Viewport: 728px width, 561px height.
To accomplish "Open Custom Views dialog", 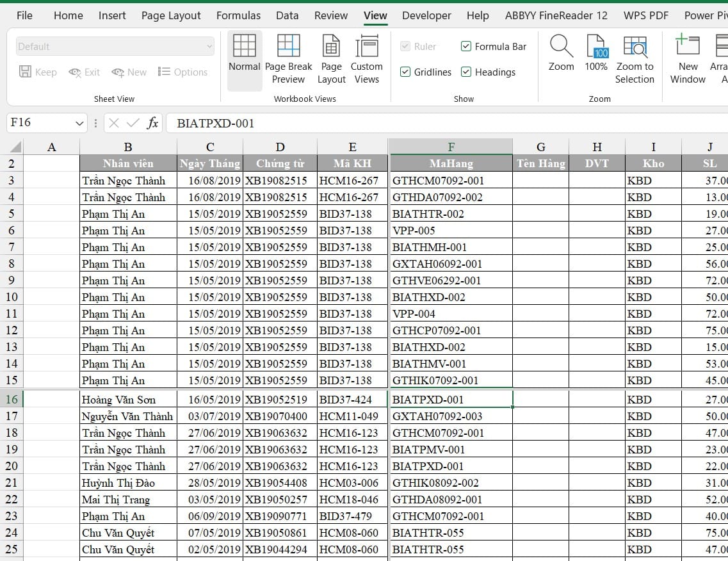I will tap(366, 59).
